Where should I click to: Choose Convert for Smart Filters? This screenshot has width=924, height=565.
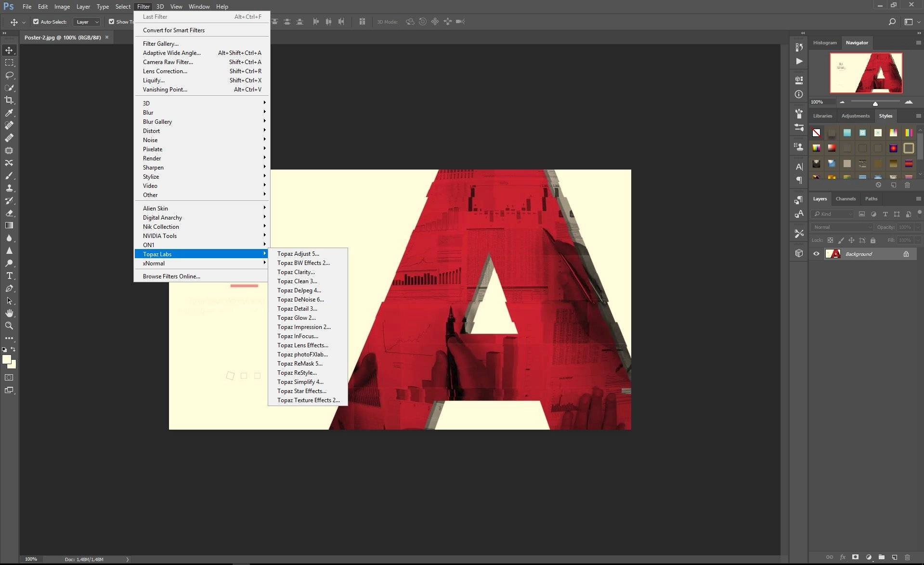201,30
